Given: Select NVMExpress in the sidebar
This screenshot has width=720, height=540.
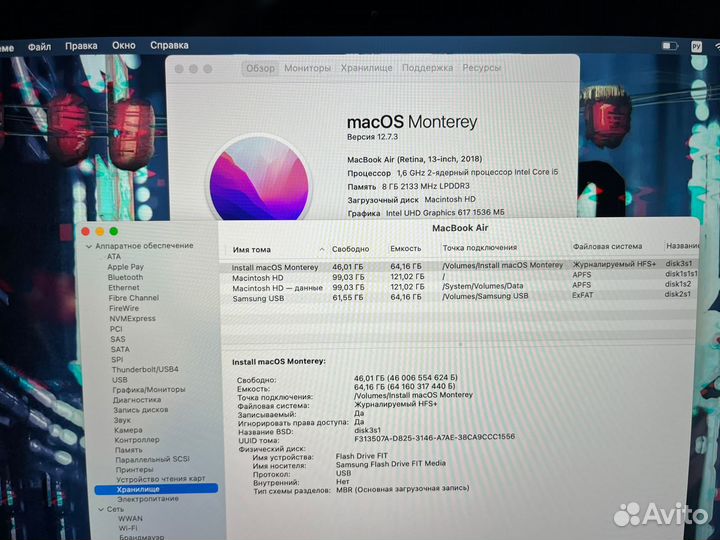Looking at the screenshot, I should 132,318.
